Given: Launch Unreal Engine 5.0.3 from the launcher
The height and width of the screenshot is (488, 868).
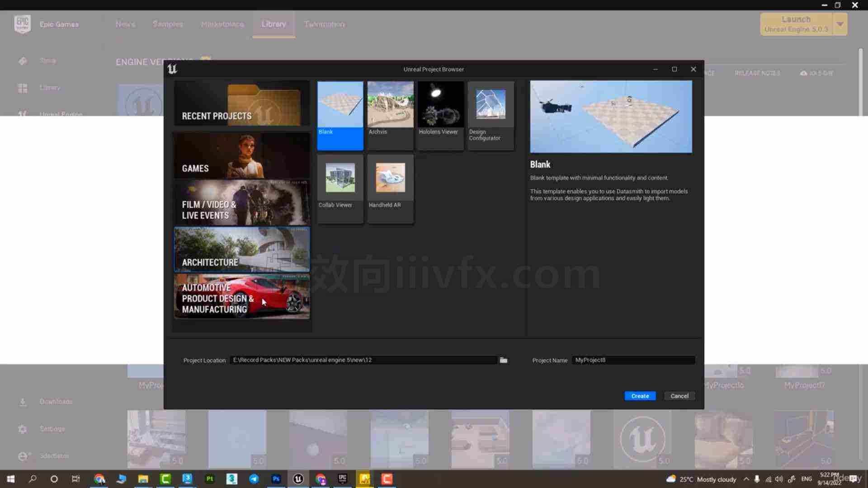Looking at the screenshot, I should 796,24.
